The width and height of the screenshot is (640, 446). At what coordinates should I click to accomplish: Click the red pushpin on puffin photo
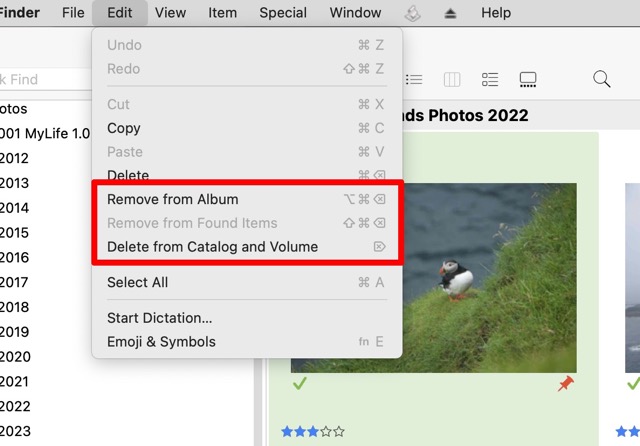(x=566, y=384)
